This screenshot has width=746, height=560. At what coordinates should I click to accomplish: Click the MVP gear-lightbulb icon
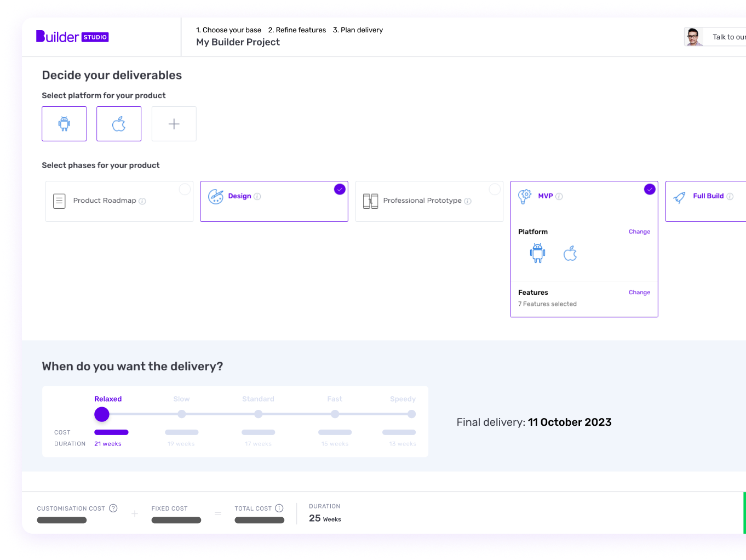(525, 196)
